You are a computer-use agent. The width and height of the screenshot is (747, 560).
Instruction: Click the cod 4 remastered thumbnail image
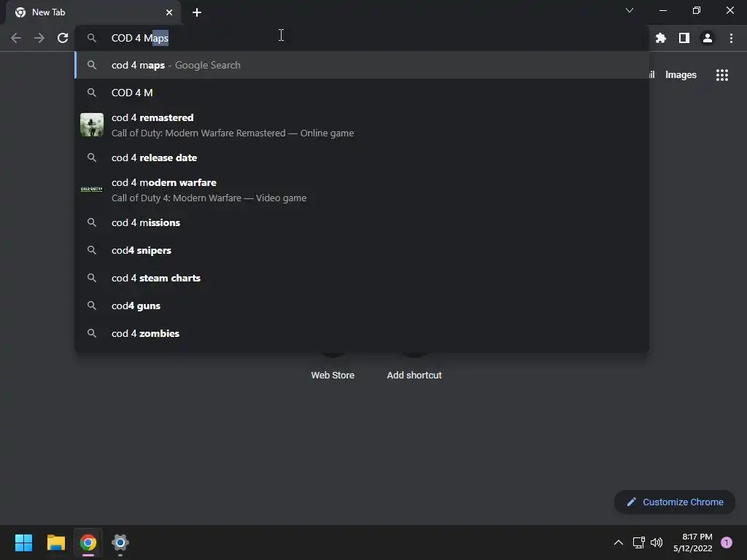pyautogui.click(x=91, y=125)
